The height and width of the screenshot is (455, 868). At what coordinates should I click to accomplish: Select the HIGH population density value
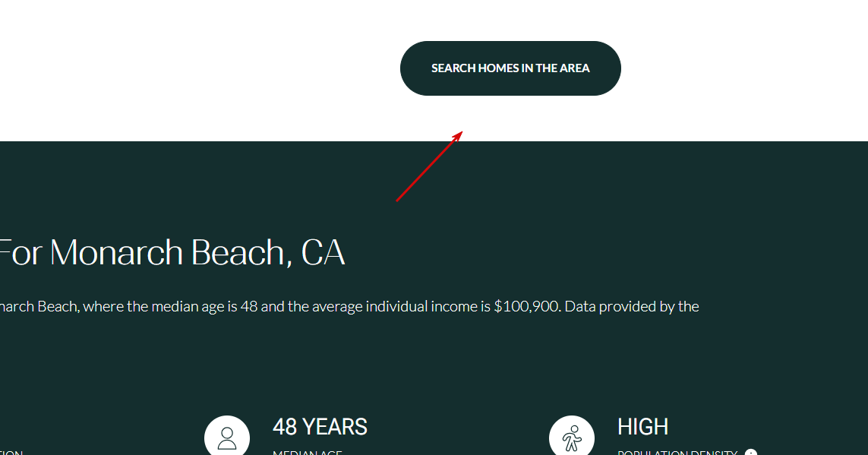tap(642, 427)
